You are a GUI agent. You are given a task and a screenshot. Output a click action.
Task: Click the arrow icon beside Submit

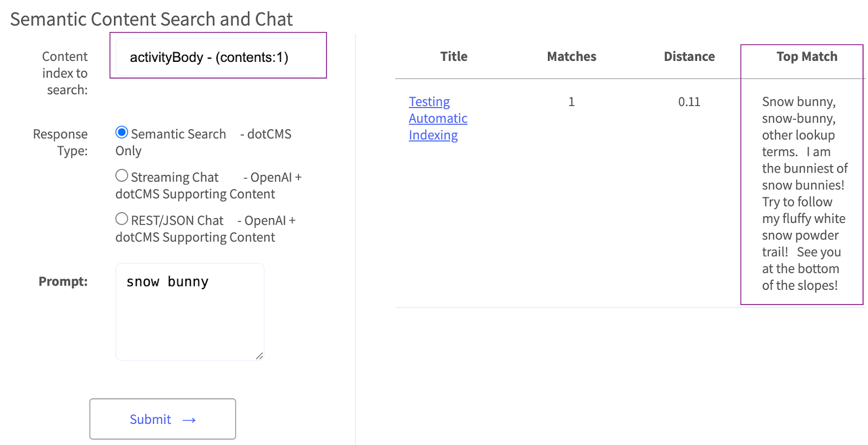click(x=189, y=420)
